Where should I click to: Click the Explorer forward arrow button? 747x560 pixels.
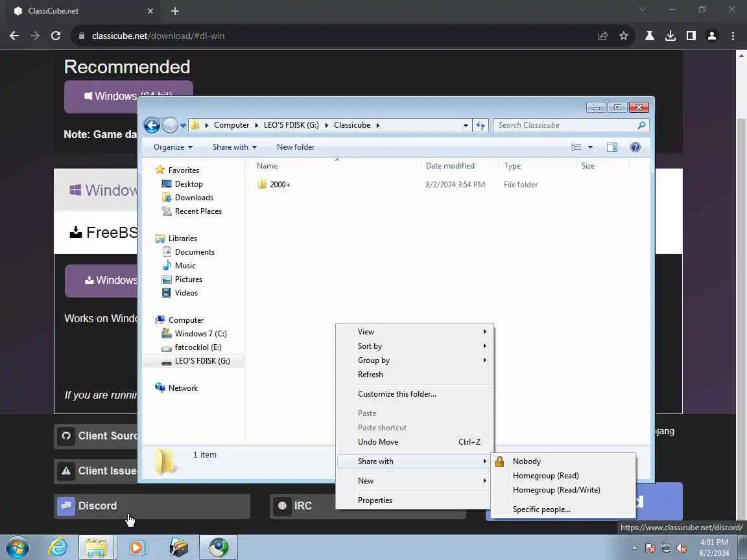pyautogui.click(x=170, y=125)
